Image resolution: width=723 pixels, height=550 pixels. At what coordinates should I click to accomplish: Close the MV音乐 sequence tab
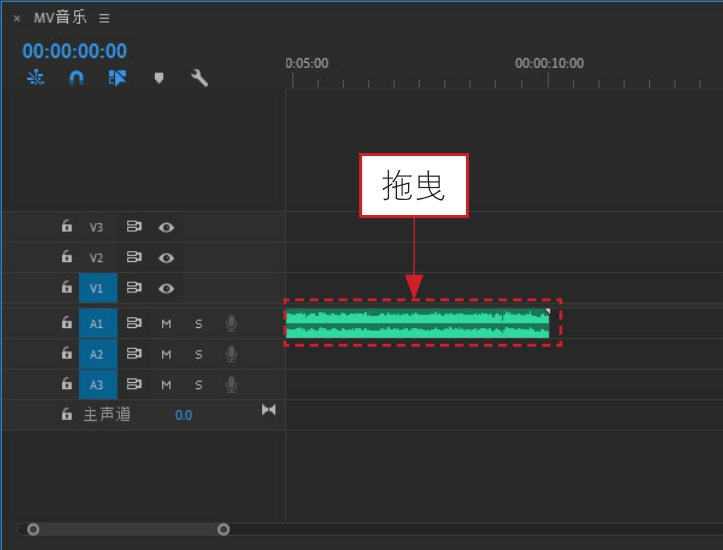17,18
